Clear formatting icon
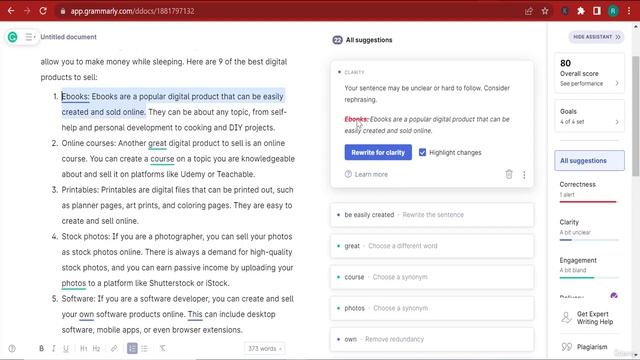This screenshot has width=640, height=360. pyautogui.click(x=162, y=349)
